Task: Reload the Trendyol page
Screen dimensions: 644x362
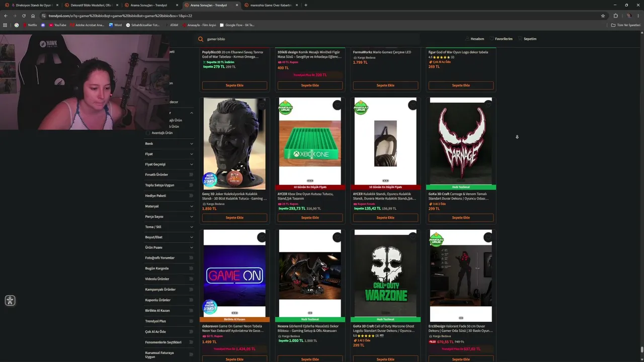Action: coord(24,16)
